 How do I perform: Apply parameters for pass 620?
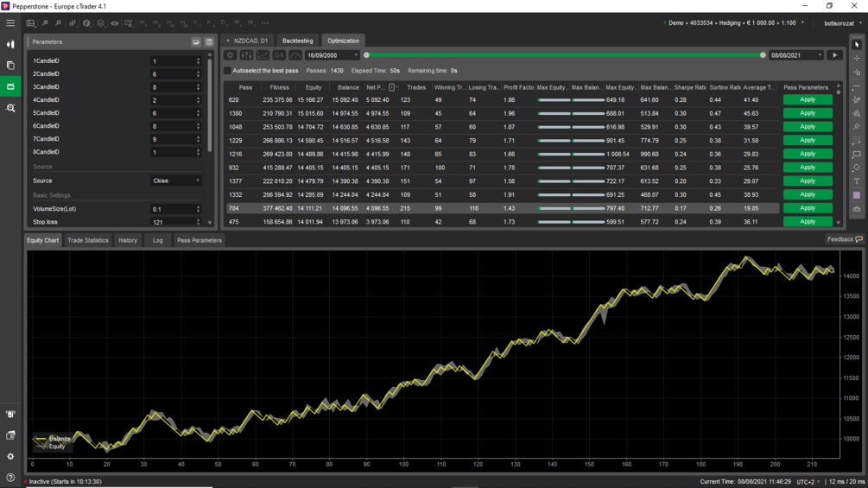[808, 99]
